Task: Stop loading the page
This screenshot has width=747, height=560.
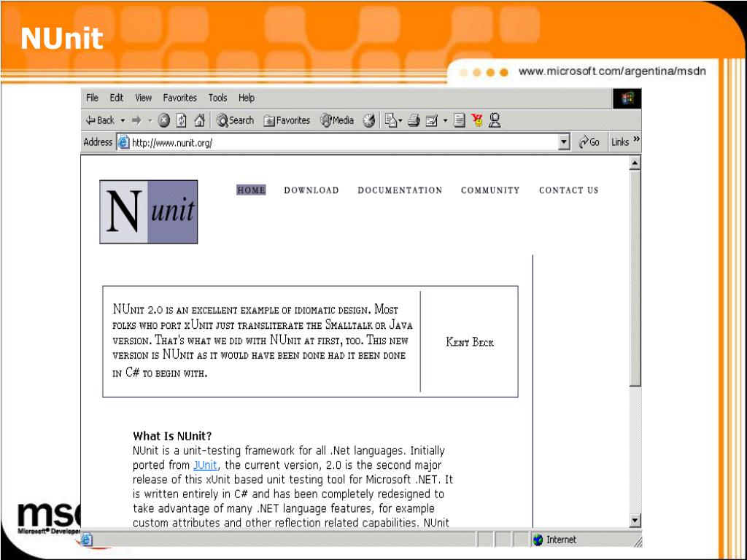Action: pyautogui.click(x=164, y=120)
